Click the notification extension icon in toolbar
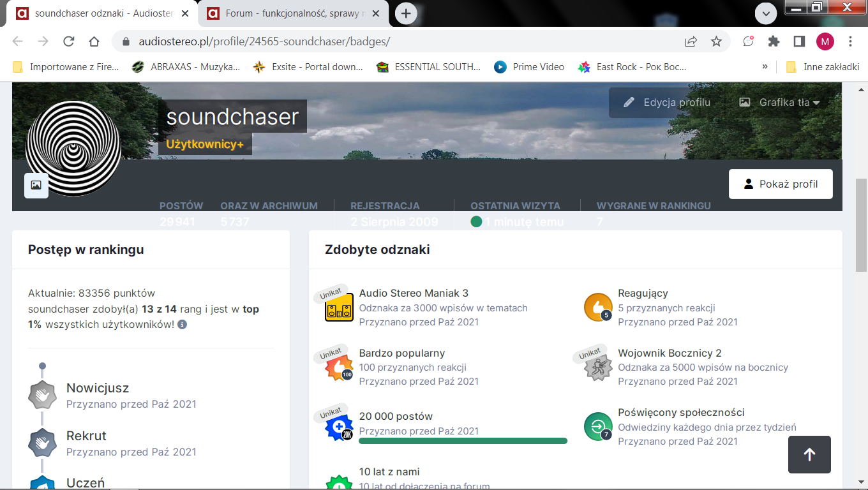The height and width of the screenshot is (490, 868). (x=748, y=41)
